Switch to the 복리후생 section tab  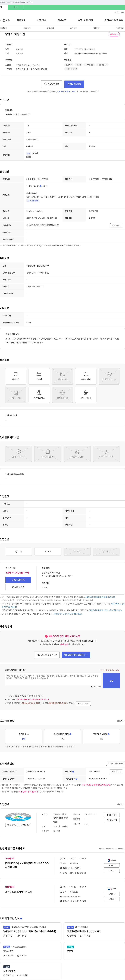pyautogui.click(x=73, y=29)
